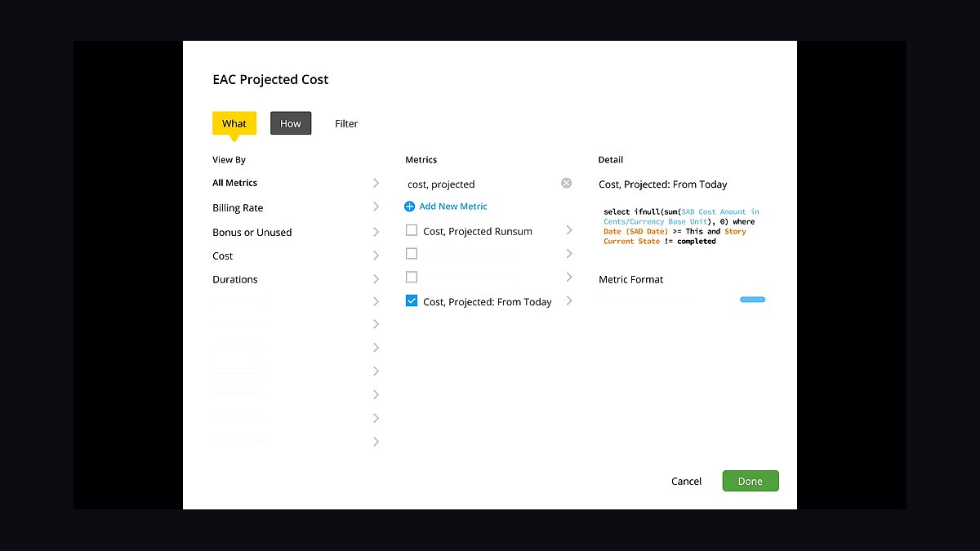Viewport: 980px width, 551px height.
Task: Select Bonus or Unused category
Action: pyautogui.click(x=252, y=232)
